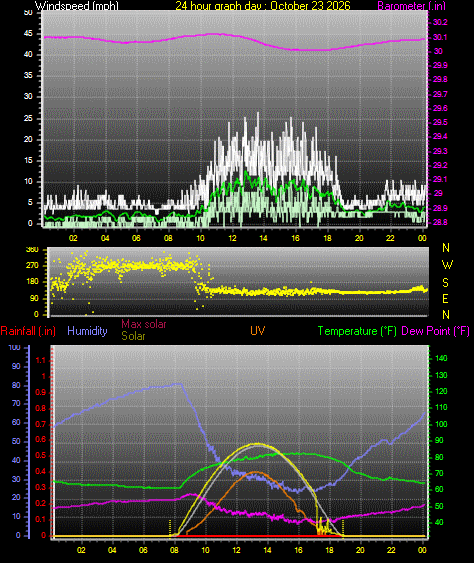
Task: Click the E compass direction label
Action: coord(445,298)
